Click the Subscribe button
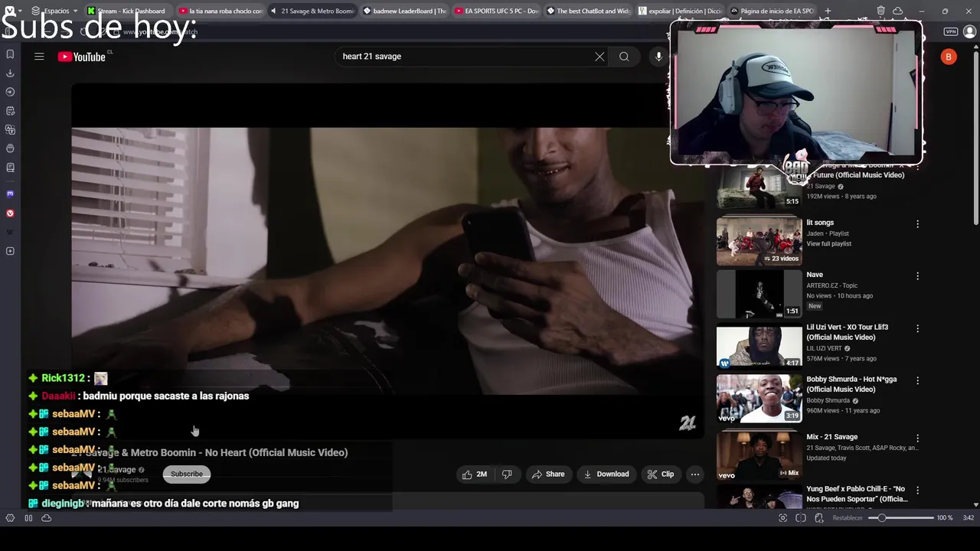980x551 pixels. 187,474
